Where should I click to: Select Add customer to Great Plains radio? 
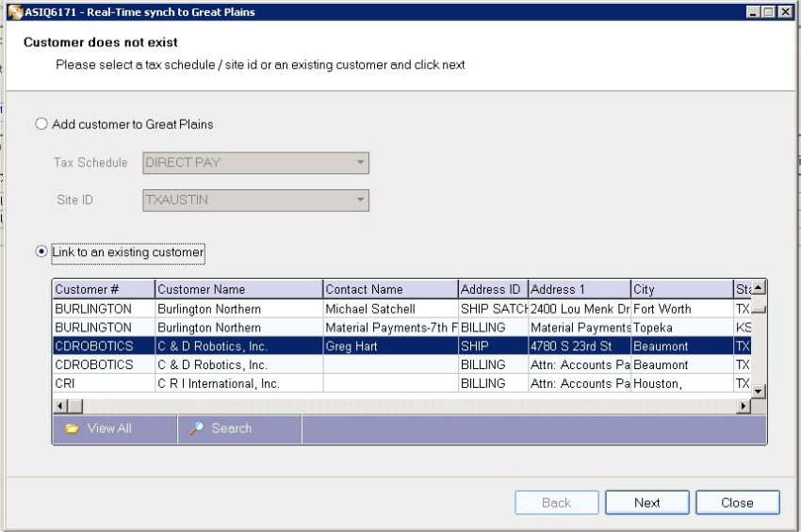tap(41, 124)
